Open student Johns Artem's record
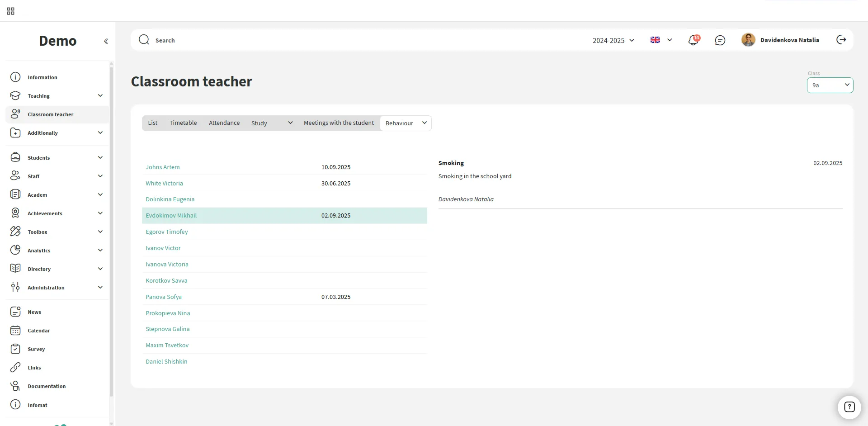Viewport: 868px width, 426px height. pyautogui.click(x=163, y=167)
